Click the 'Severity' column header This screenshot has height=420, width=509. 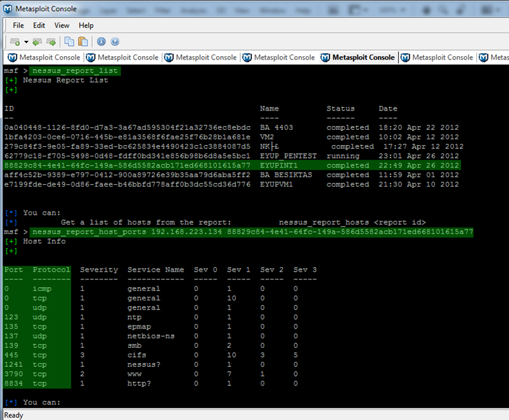pyautogui.click(x=99, y=270)
